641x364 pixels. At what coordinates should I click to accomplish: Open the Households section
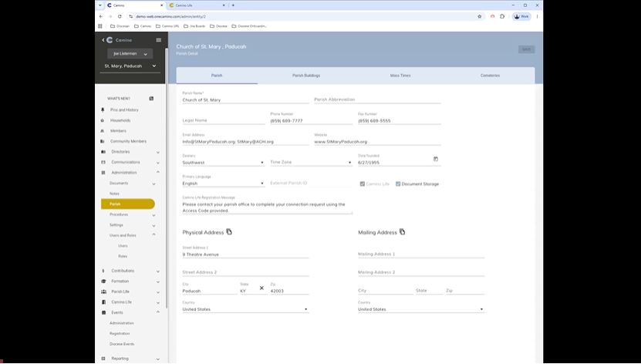120,120
